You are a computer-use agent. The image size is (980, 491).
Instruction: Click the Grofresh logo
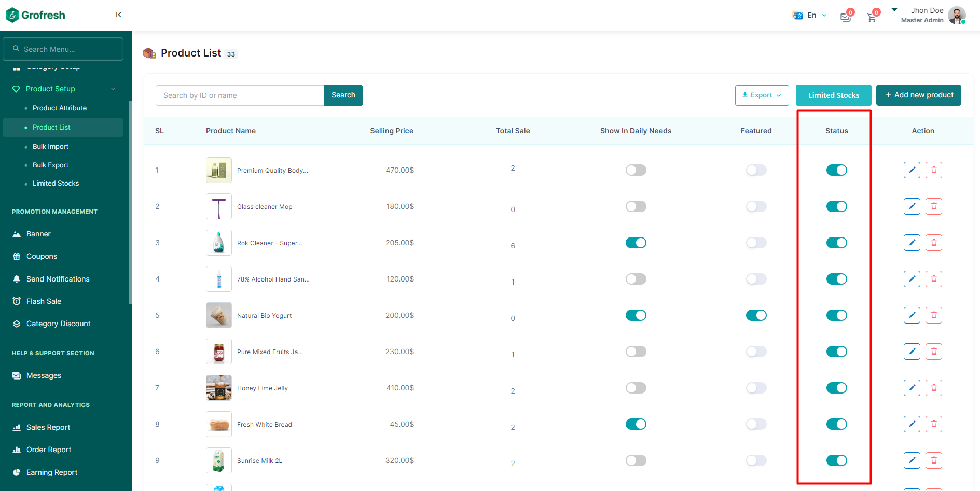35,15
